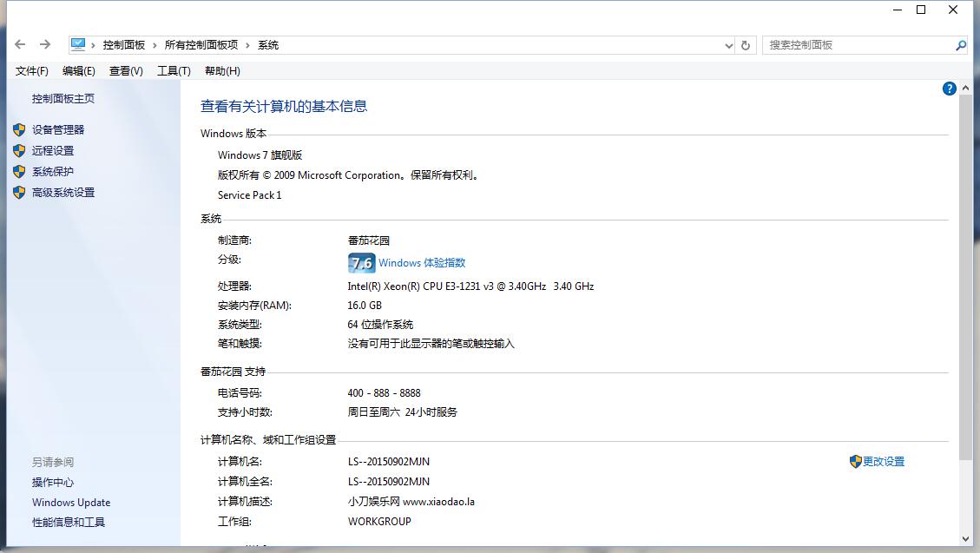Open 性能信息和工具 link
Viewport: 980px width, 553px height.
click(69, 523)
